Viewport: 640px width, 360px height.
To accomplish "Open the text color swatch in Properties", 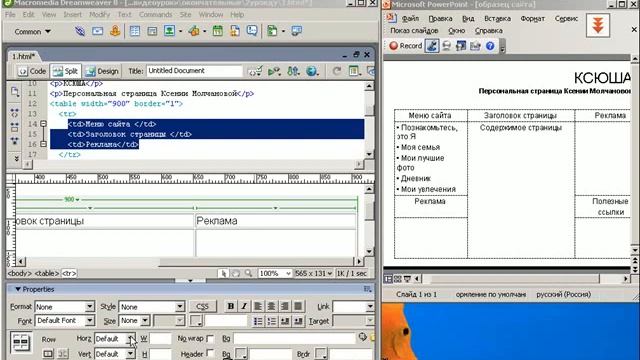I will [x=196, y=321].
